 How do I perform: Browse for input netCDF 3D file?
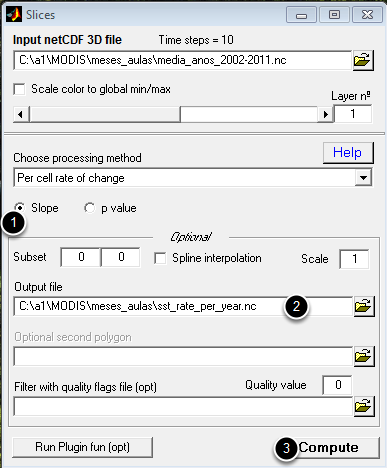coord(363,60)
